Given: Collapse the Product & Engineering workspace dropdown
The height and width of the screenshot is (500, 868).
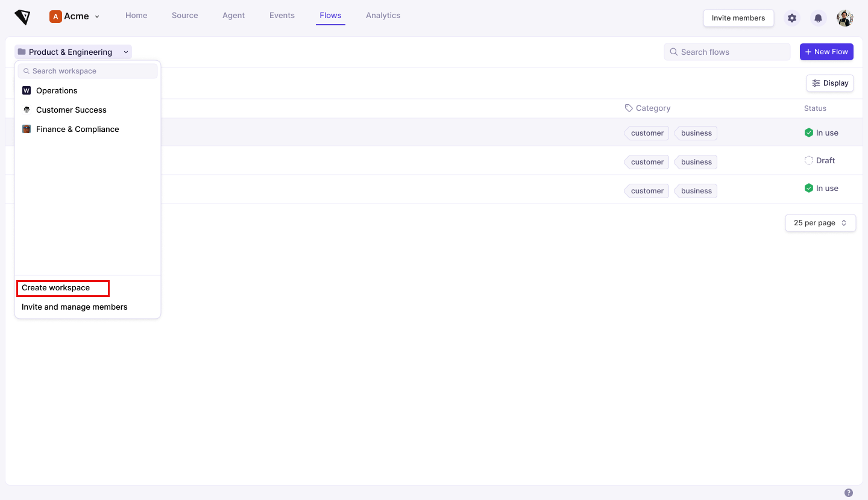Looking at the screenshot, I should click(73, 52).
